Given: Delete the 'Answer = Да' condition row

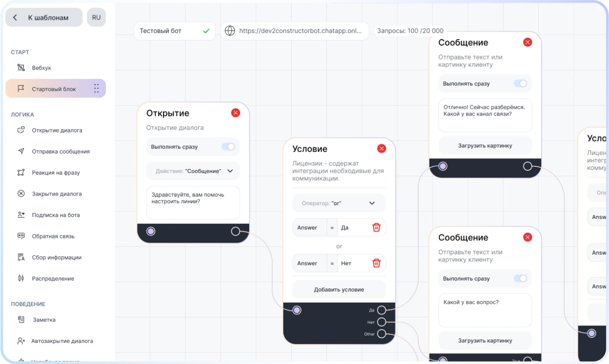Looking at the screenshot, I should coord(376,227).
